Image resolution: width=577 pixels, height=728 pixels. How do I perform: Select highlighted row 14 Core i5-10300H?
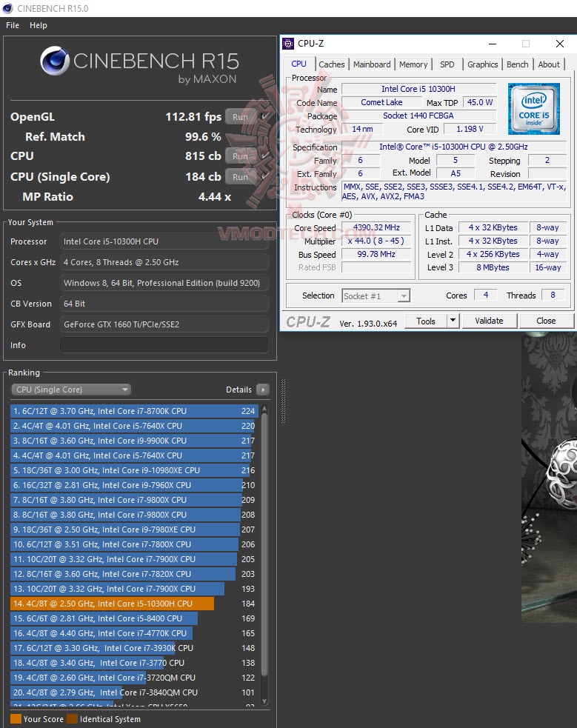[134, 604]
